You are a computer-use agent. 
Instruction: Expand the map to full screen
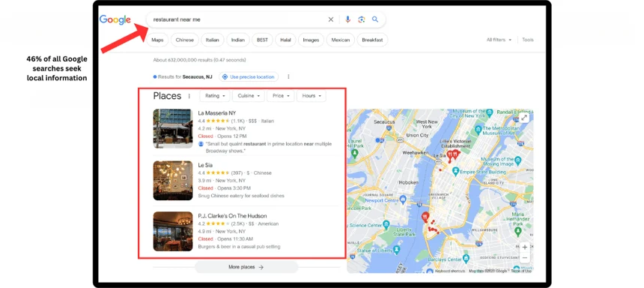[x=524, y=118]
